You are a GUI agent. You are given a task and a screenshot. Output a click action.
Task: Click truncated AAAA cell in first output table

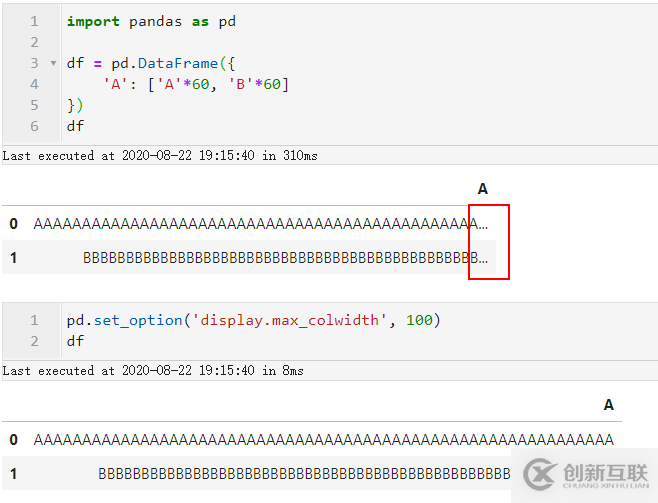[x=261, y=224]
